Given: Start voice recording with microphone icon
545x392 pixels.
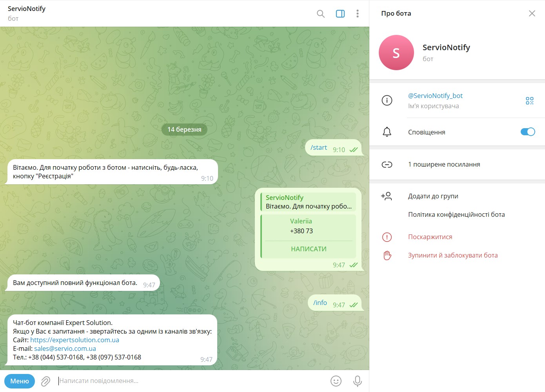Looking at the screenshot, I should coord(357,381).
